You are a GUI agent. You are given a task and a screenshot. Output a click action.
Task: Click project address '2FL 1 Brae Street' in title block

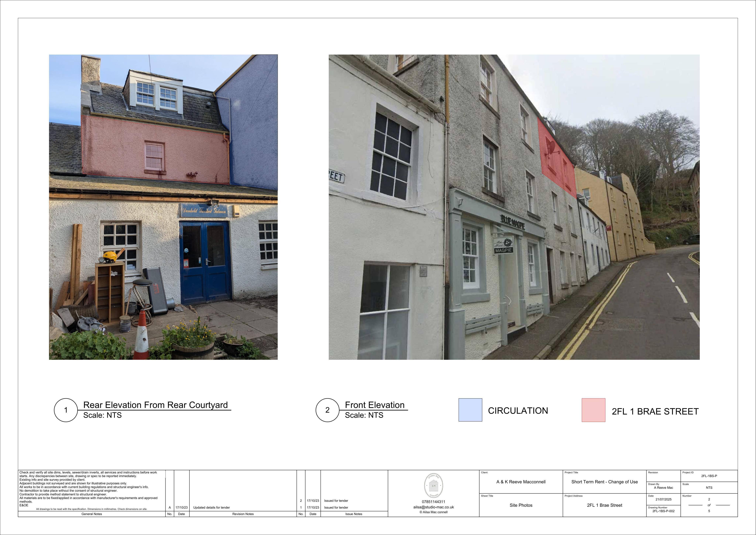pos(604,505)
